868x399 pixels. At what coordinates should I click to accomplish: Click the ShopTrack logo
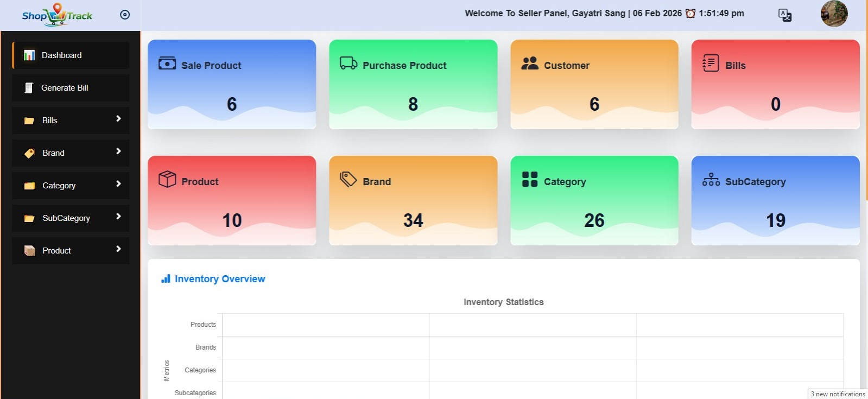pyautogui.click(x=57, y=15)
